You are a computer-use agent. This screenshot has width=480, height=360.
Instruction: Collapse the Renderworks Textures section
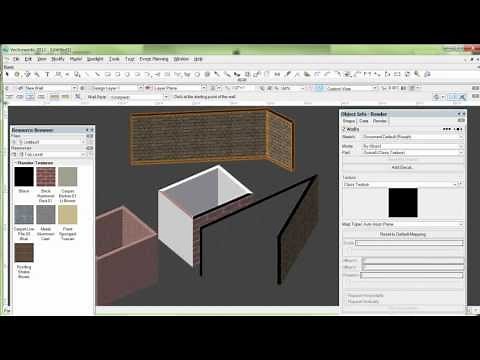(x=15, y=163)
